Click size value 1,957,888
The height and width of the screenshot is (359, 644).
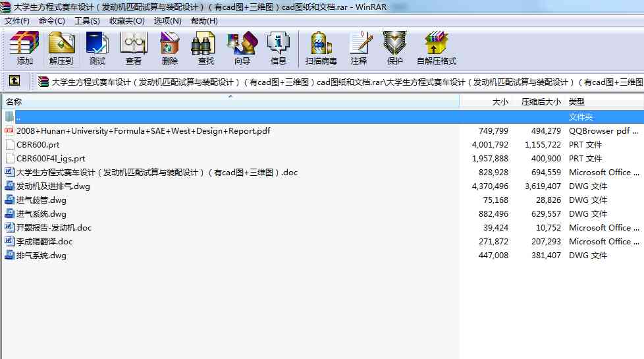[x=490, y=158]
